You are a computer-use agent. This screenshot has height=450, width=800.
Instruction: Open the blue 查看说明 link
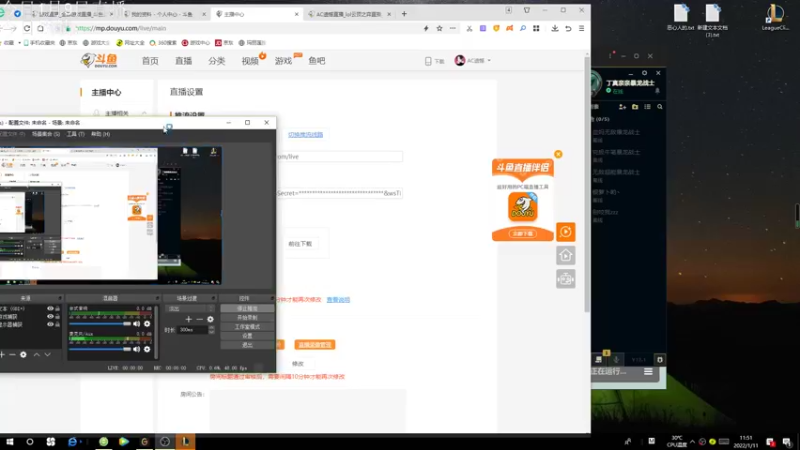338,300
